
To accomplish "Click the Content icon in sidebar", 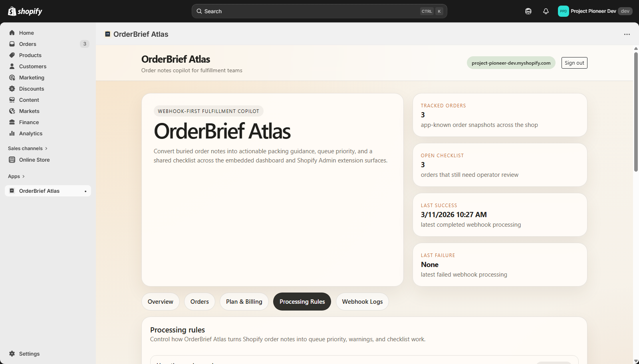I will point(12,100).
